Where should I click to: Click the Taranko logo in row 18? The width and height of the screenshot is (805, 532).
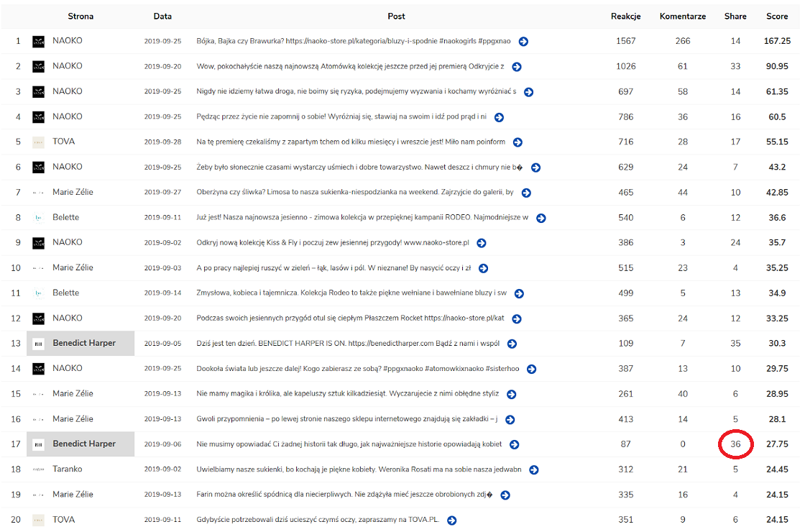(x=39, y=469)
